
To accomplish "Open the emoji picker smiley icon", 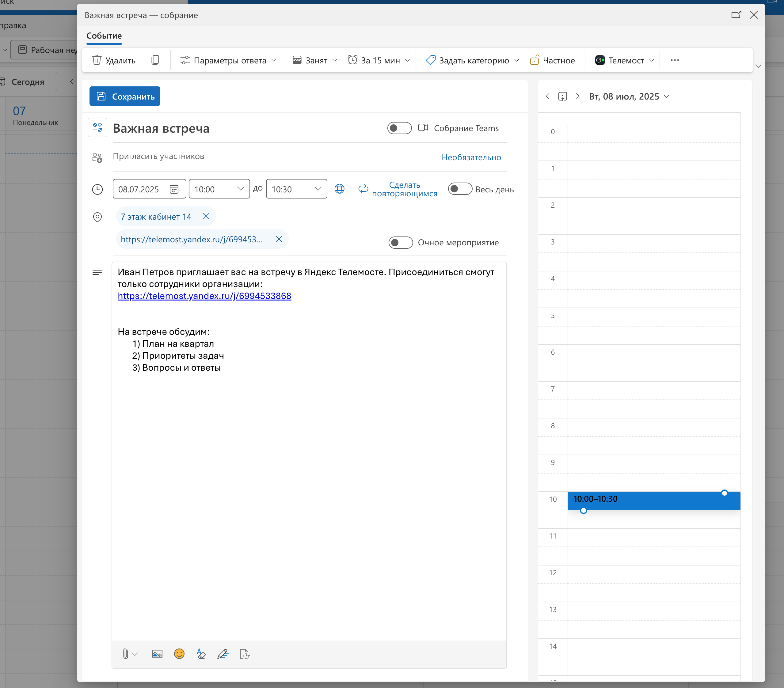I will tap(179, 654).
